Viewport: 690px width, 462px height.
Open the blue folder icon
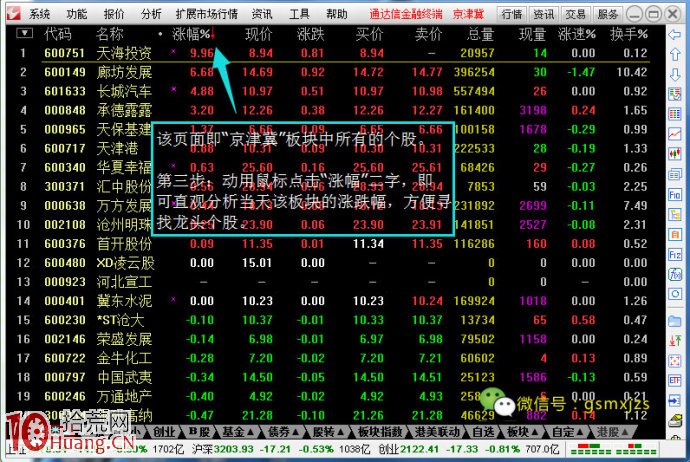click(x=675, y=321)
